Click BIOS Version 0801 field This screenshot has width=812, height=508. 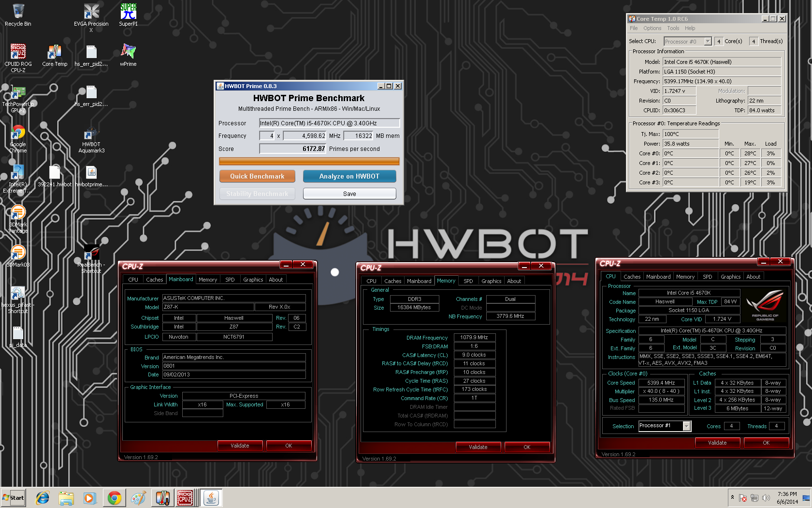click(x=234, y=366)
